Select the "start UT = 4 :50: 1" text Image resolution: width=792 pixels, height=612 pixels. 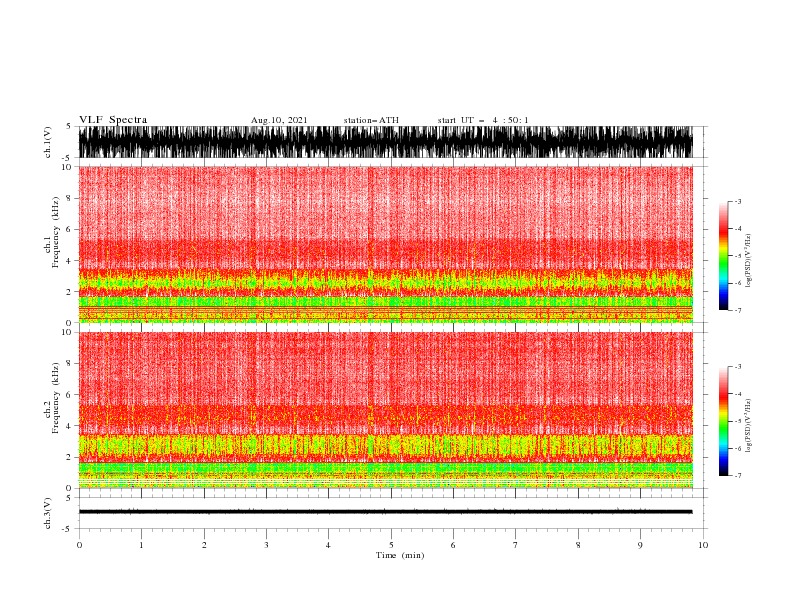(x=482, y=120)
